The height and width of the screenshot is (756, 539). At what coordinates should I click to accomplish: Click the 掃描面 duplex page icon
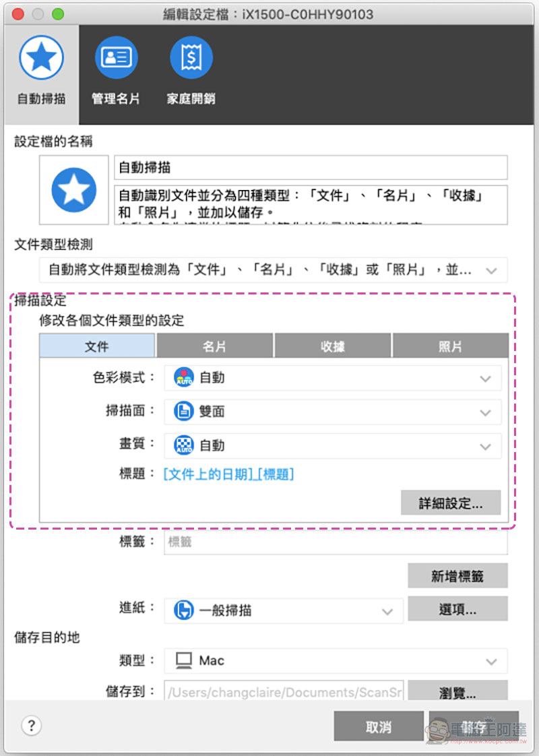(184, 411)
